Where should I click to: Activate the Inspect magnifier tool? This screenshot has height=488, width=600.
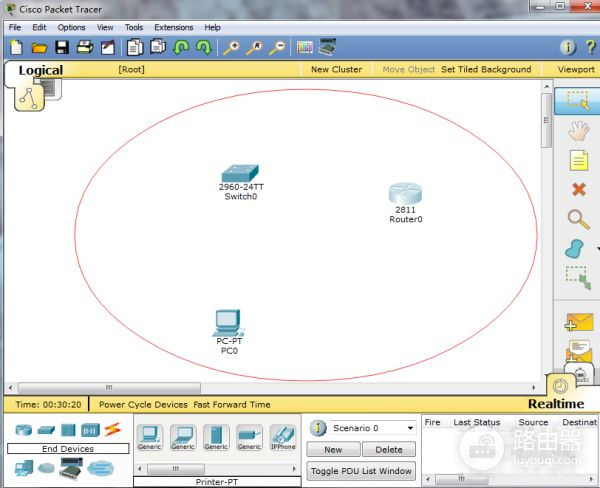(578, 219)
